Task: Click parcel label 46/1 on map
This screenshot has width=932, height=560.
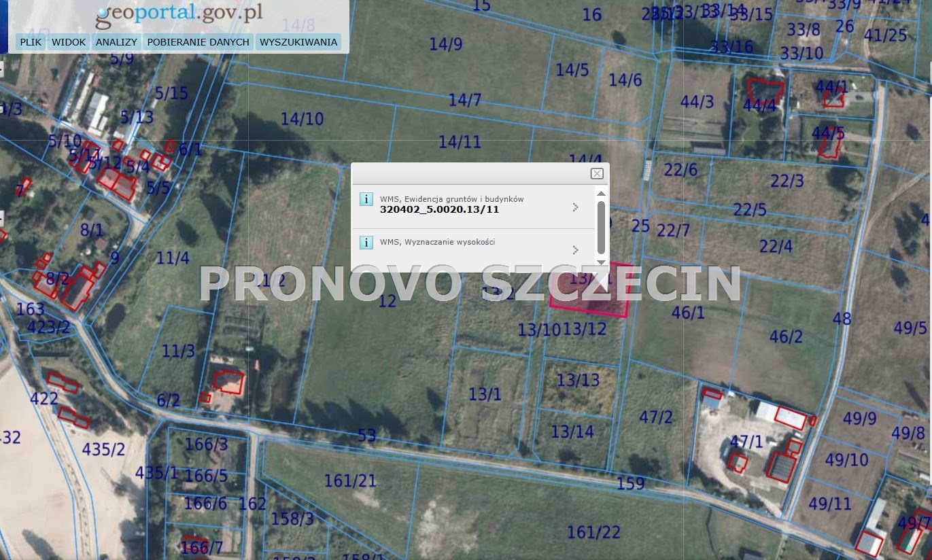Action: (x=688, y=313)
